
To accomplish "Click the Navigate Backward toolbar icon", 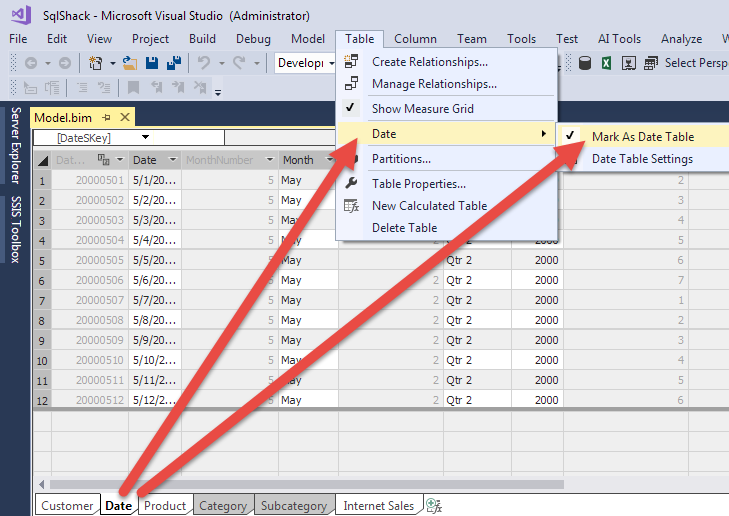I will point(31,63).
